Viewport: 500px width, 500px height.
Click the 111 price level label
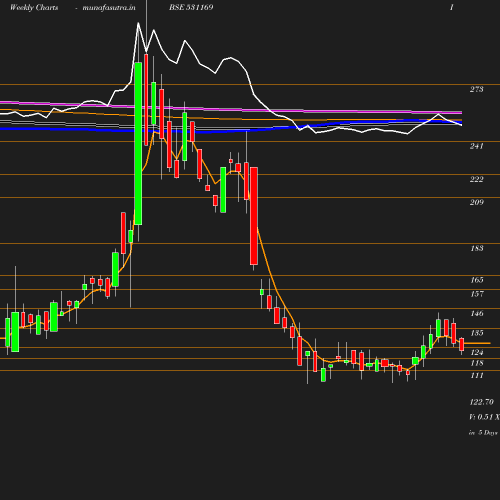pyautogui.click(x=476, y=376)
